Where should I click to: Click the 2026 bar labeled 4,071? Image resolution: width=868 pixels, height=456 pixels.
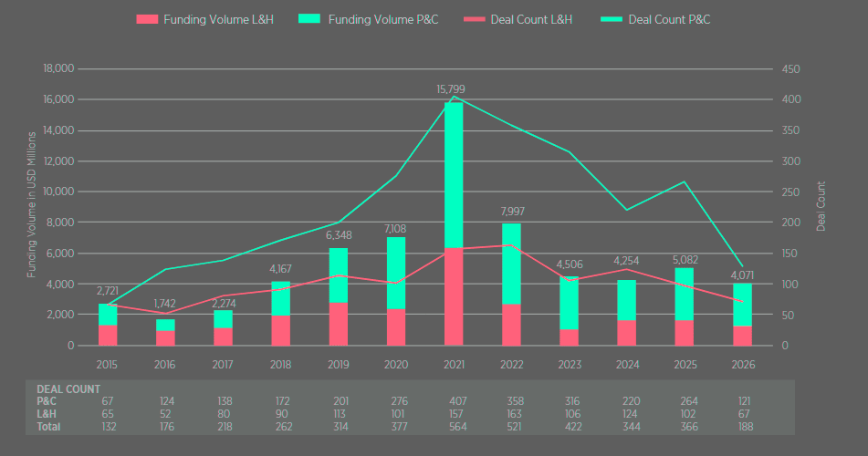[742, 315]
